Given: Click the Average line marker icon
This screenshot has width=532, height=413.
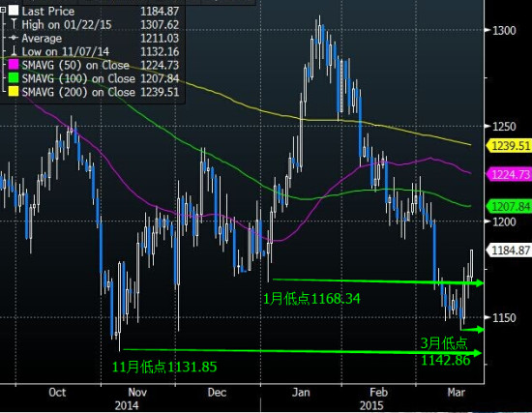Looking at the screenshot, I should (14, 38).
